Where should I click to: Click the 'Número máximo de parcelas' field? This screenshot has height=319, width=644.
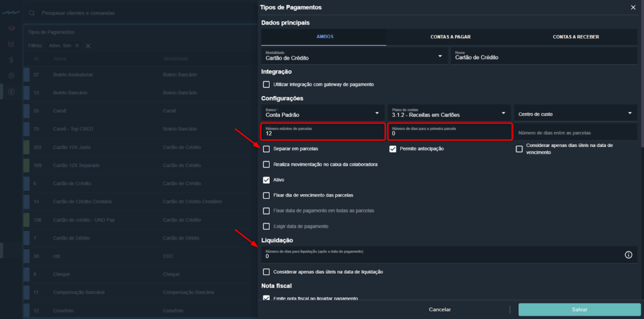(x=323, y=132)
